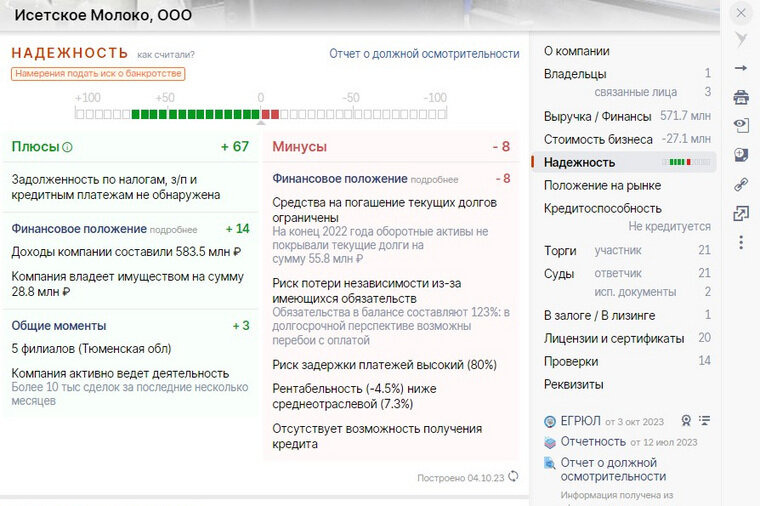The height and width of the screenshot is (506, 760).
Task: Click the Не кредитуется label
Action: coord(669,226)
